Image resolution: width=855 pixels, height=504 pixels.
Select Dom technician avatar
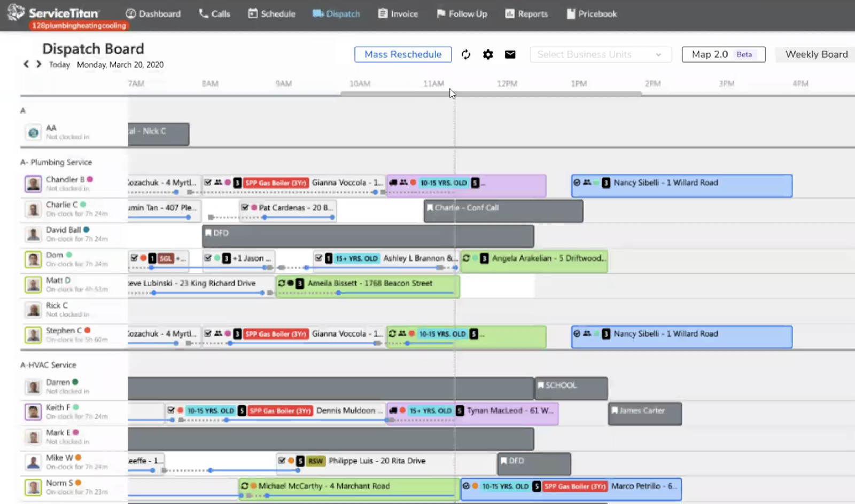click(x=33, y=259)
